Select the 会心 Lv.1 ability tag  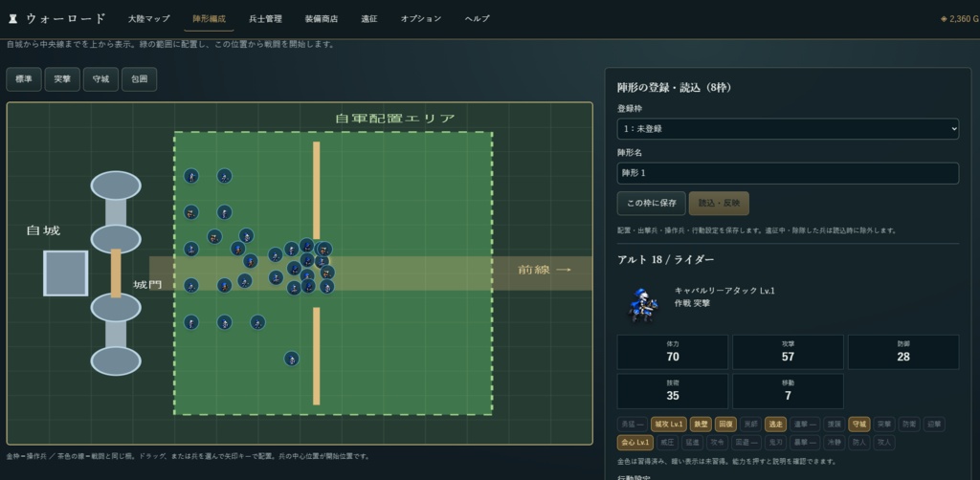(635, 443)
